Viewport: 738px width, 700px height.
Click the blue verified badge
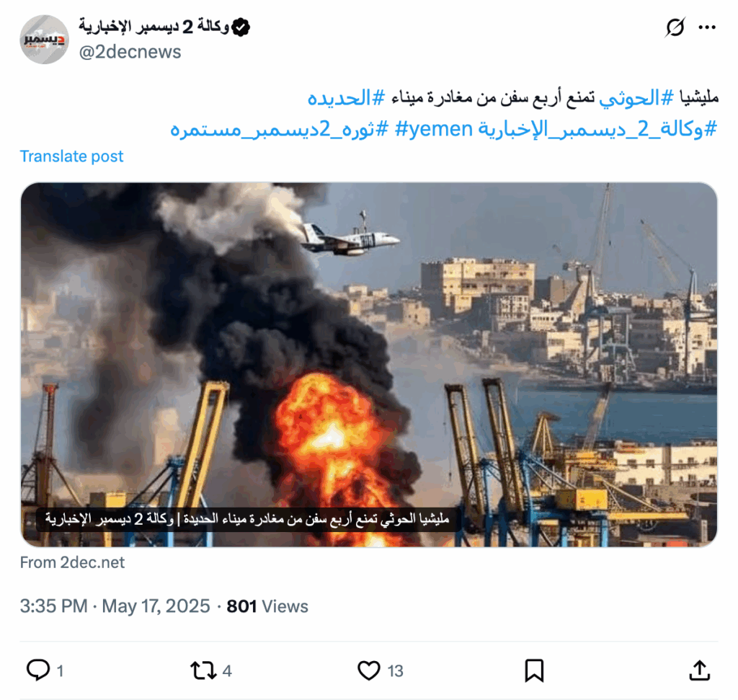tap(241, 27)
